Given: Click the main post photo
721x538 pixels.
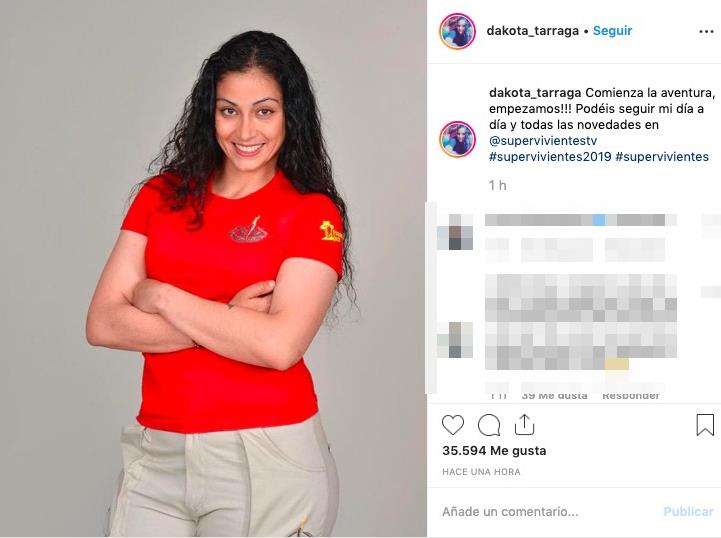Looking at the screenshot, I should [x=213, y=269].
